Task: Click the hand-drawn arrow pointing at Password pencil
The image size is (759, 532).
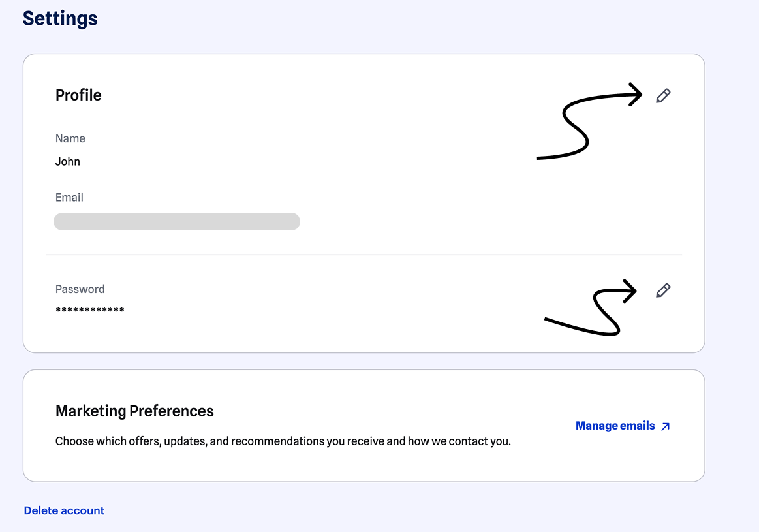Action: click(x=591, y=307)
